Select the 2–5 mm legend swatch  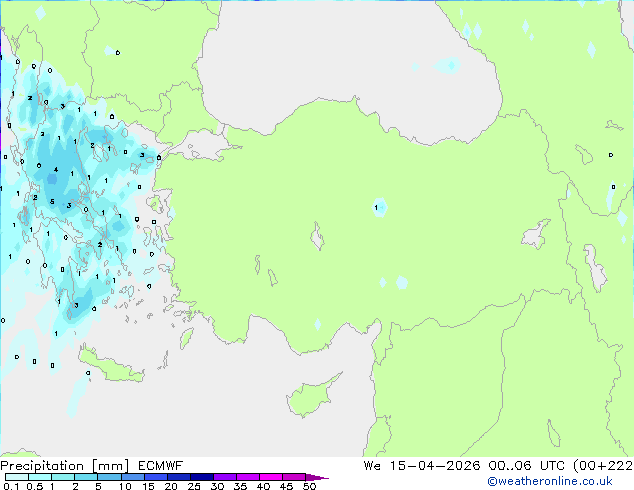pos(86,477)
